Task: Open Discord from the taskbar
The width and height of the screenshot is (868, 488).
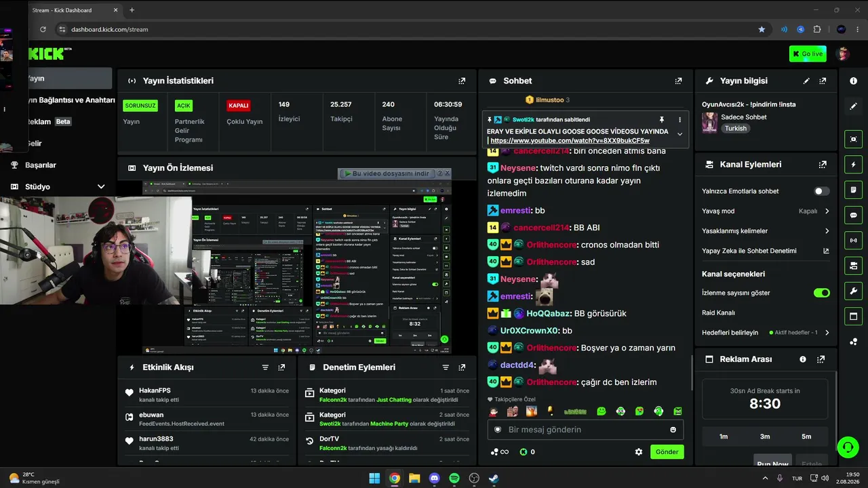Action: (x=435, y=479)
